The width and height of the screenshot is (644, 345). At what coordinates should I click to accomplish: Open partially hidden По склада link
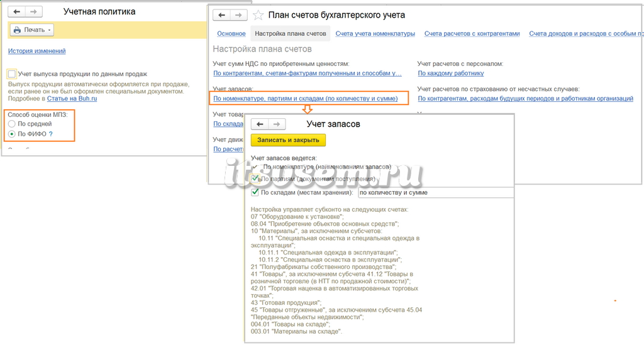pyautogui.click(x=228, y=124)
